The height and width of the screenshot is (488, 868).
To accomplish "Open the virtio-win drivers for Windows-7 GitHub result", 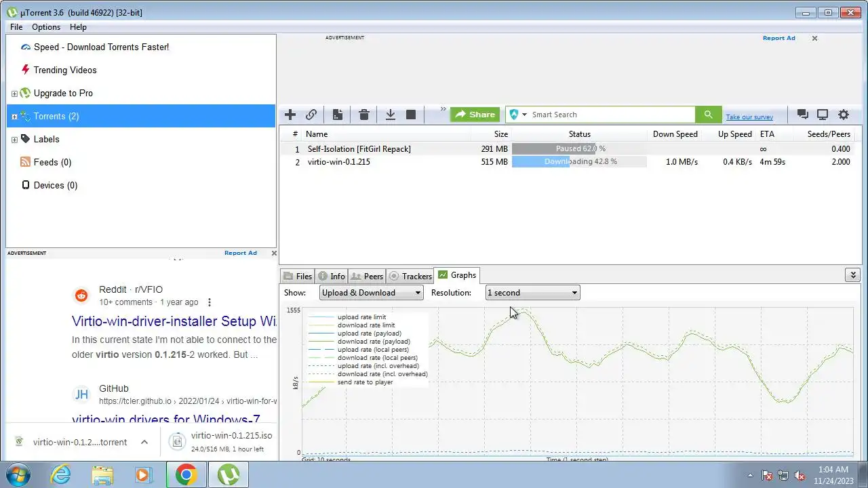I will [x=166, y=420].
